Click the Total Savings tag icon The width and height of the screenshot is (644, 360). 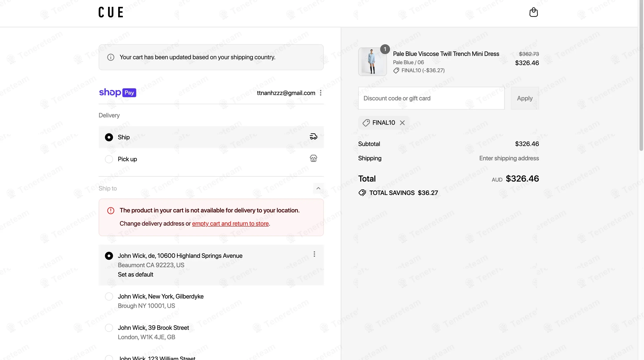362,193
